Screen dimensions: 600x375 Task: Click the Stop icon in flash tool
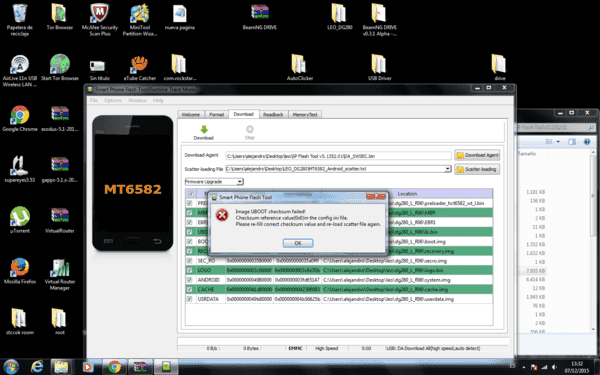coord(249,129)
